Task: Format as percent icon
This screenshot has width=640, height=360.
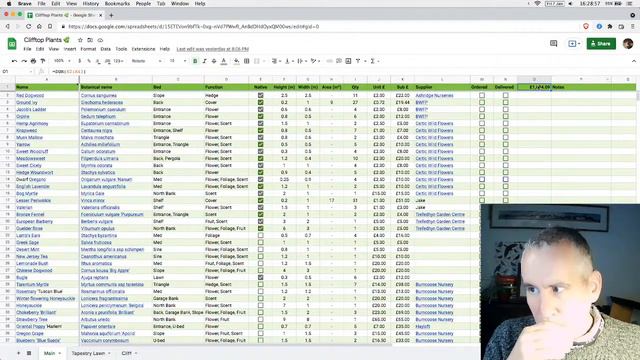Action: (x=89, y=61)
